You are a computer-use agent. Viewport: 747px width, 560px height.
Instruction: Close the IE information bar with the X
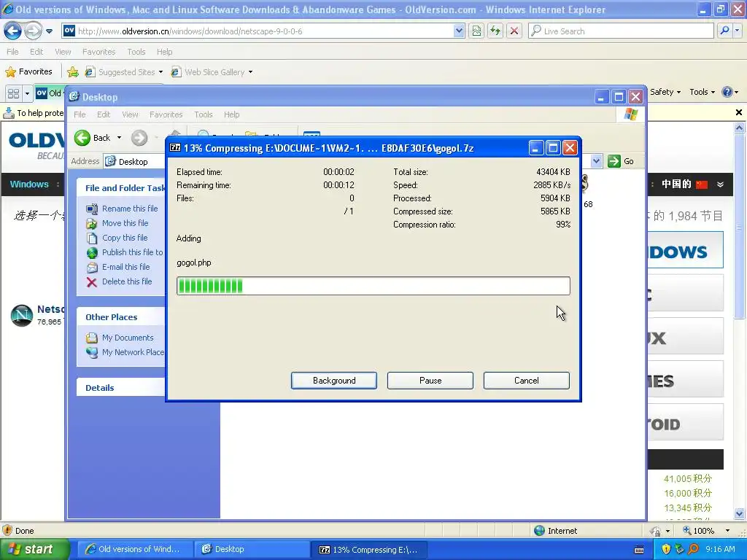coord(738,112)
